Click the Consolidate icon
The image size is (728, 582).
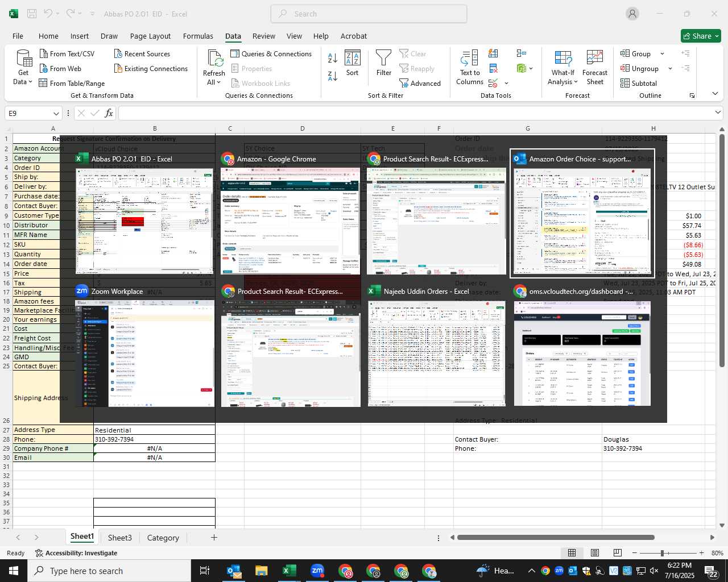pos(522,53)
